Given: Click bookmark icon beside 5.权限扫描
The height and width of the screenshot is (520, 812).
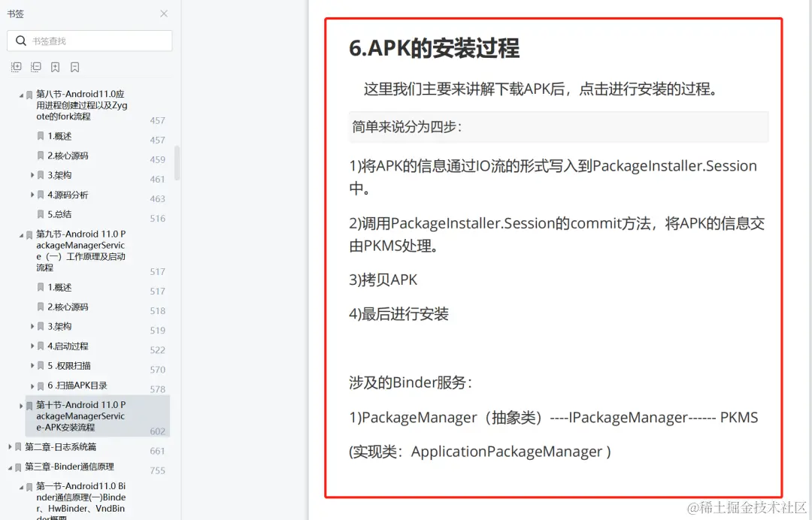Looking at the screenshot, I should pyautogui.click(x=41, y=366).
